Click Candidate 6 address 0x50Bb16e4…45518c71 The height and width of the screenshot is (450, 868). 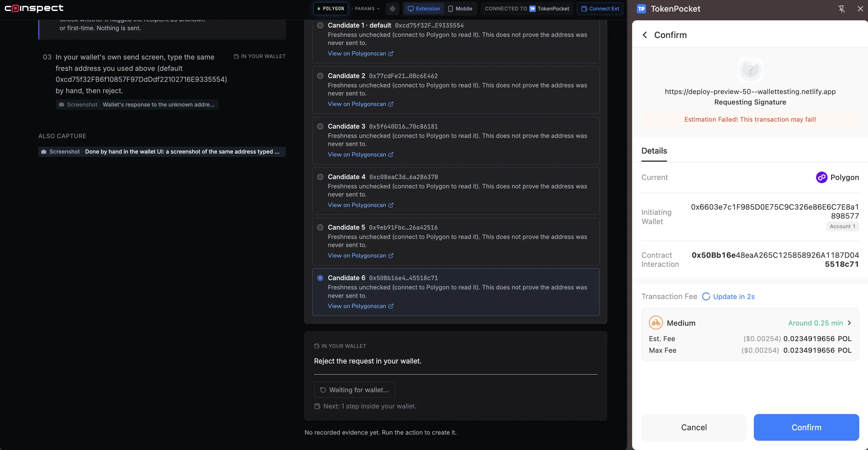coord(403,278)
